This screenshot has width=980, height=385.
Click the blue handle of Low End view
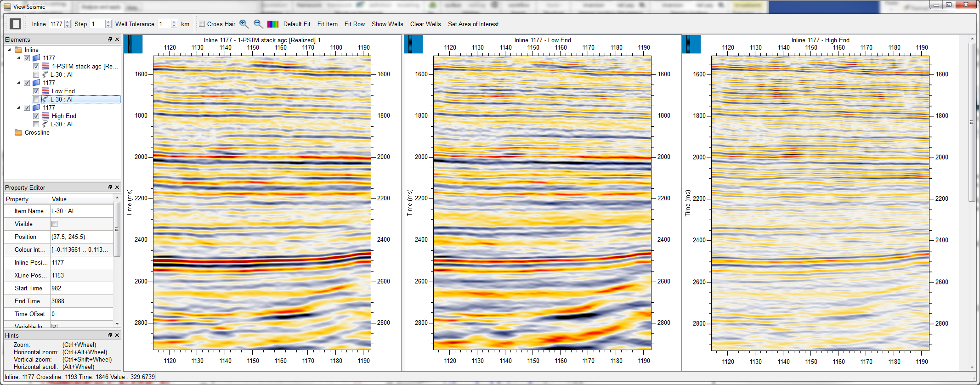pos(413,45)
